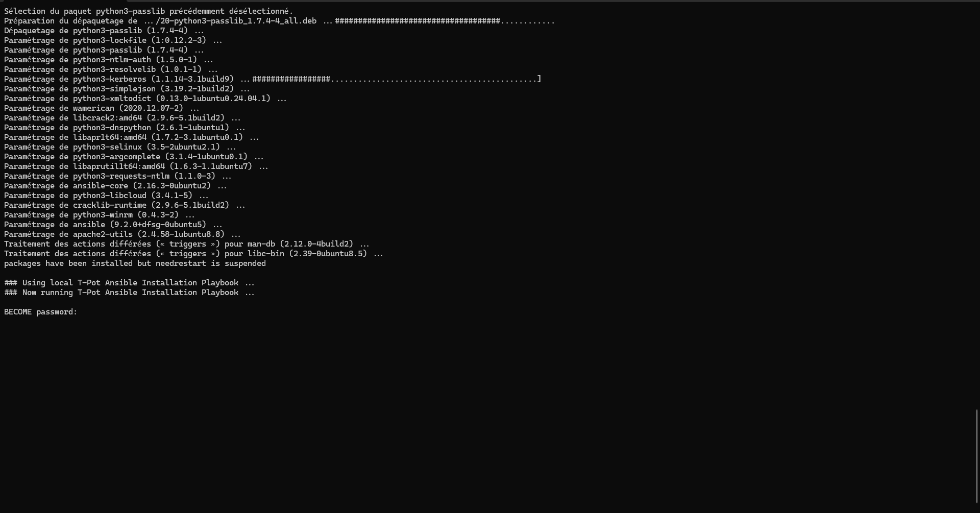Click the ansible (9.2.0+dfsg) package line
Image resolution: width=980 pixels, height=513 pixels.
113,225
